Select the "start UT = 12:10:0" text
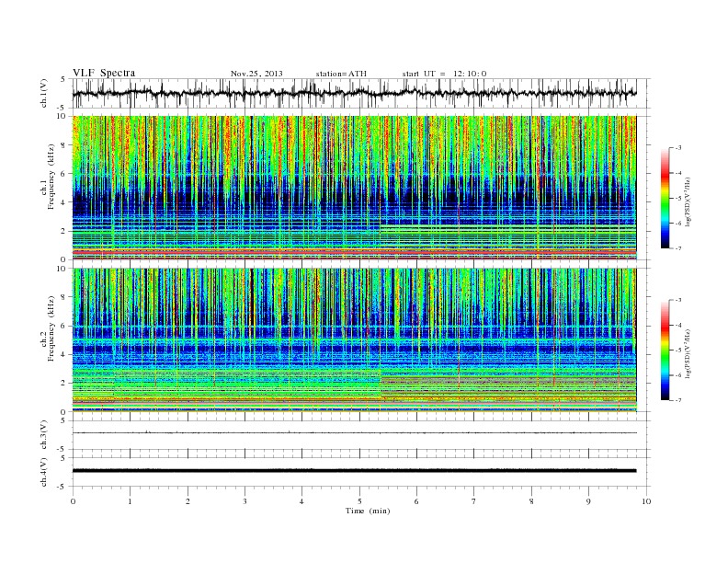Screen dimensions: 728x563 click(444, 74)
